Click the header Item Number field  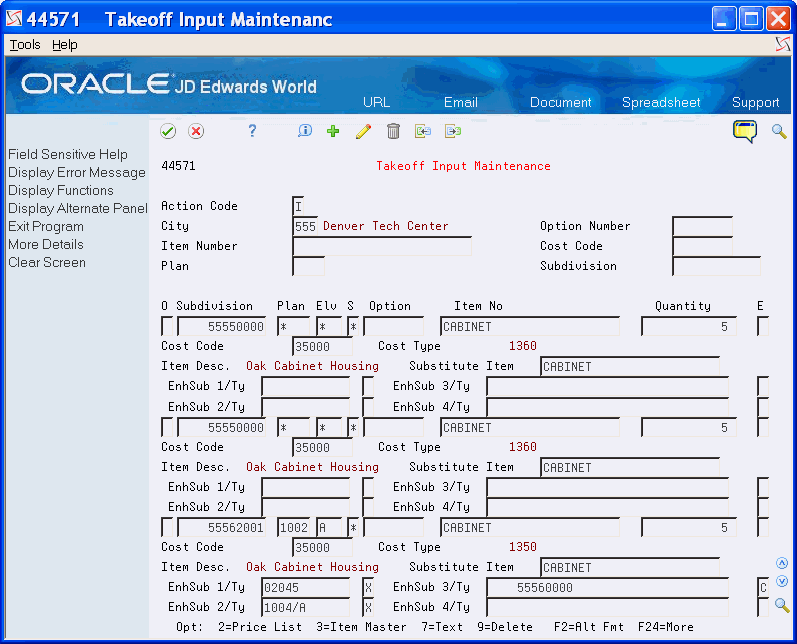(382, 246)
